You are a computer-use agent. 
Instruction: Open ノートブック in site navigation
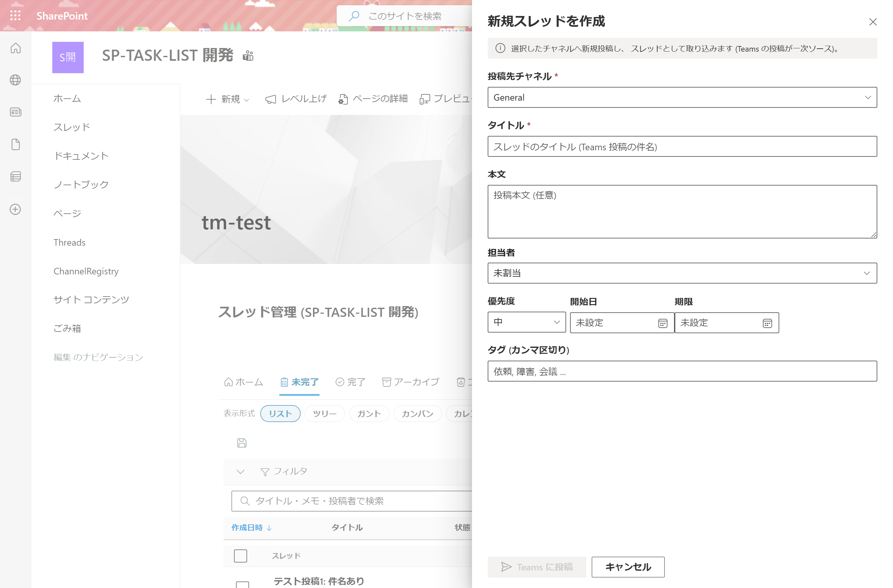(81, 185)
